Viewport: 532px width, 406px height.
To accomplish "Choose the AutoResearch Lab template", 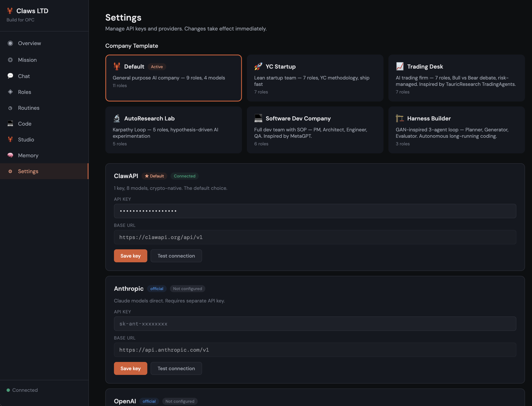I will (x=173, y=130).
